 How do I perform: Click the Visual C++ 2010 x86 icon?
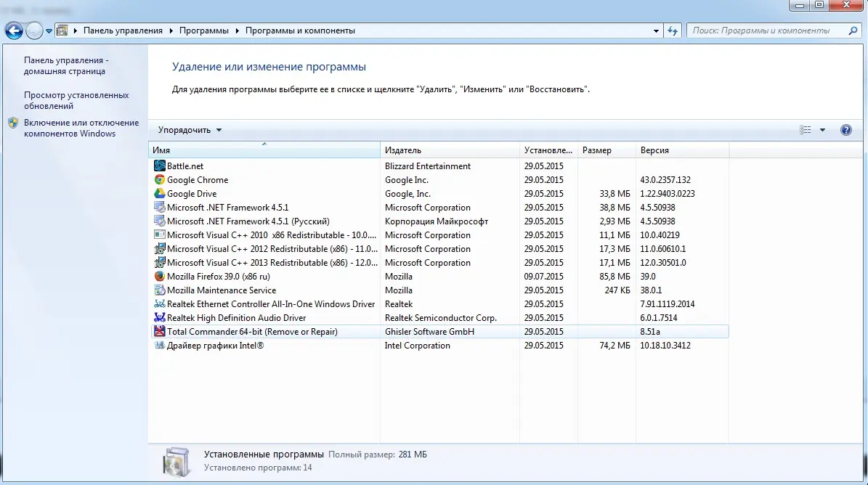(x=159, y=235)
